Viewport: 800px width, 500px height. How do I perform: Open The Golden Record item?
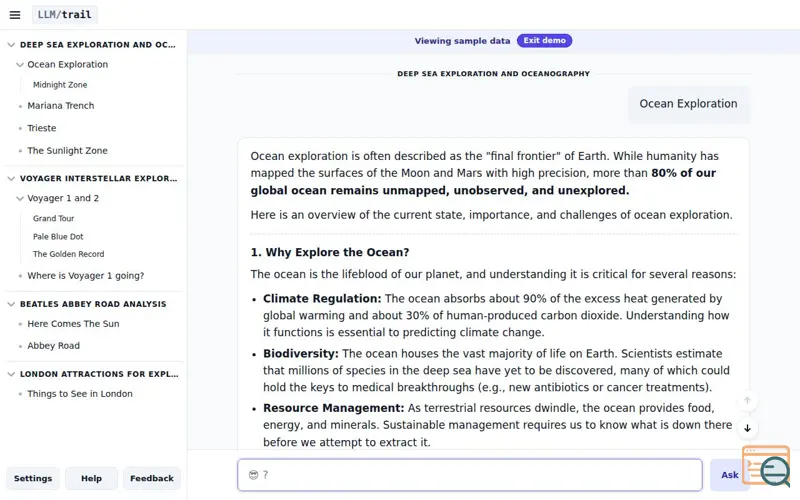[x=68, y=254]
